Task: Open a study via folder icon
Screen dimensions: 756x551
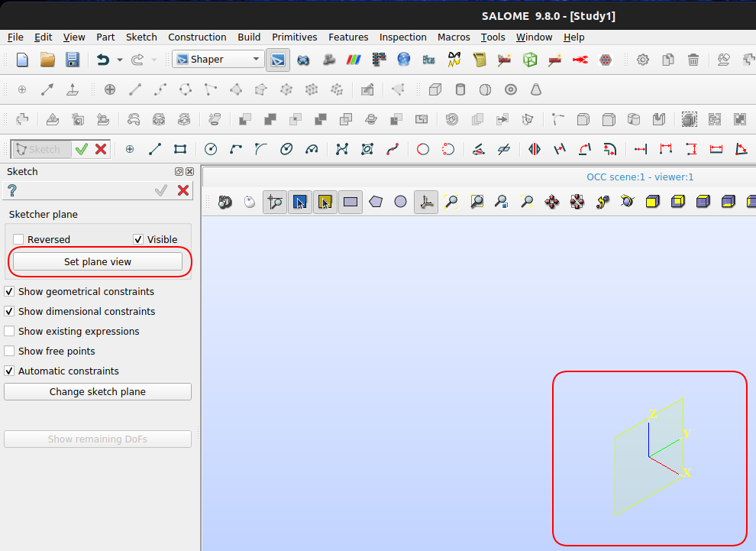Action: coord(47,60)
